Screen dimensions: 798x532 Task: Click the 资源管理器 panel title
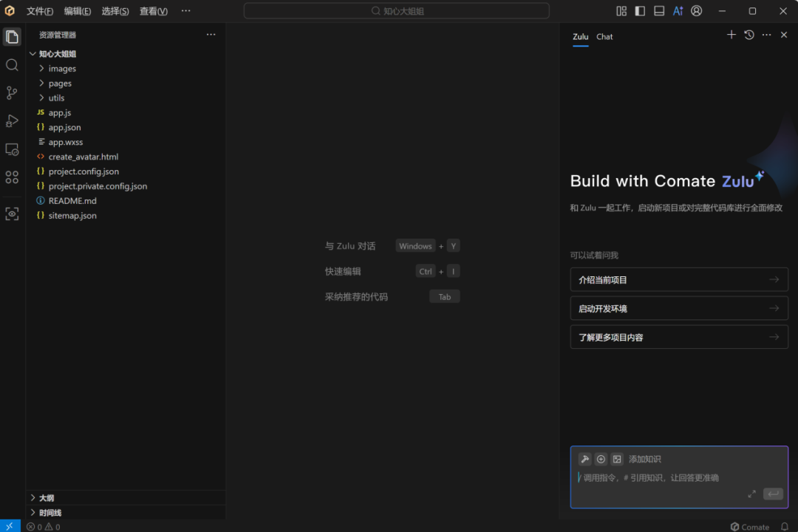tap(58, 35)
